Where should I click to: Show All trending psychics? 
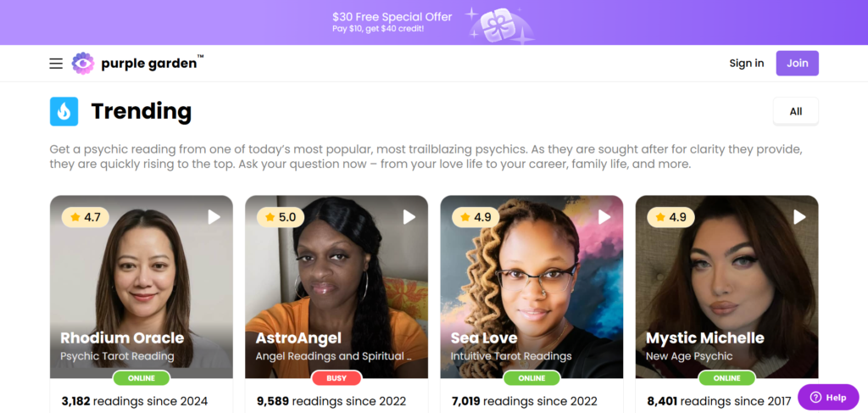[795, 111]
